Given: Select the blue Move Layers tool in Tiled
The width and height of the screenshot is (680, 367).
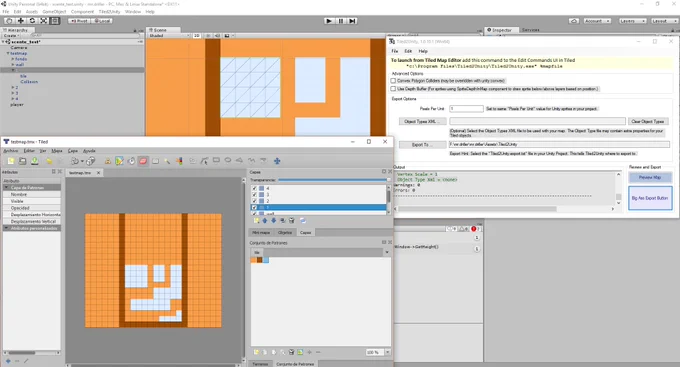Looking at the screenshot, I should tap(277, 161).
